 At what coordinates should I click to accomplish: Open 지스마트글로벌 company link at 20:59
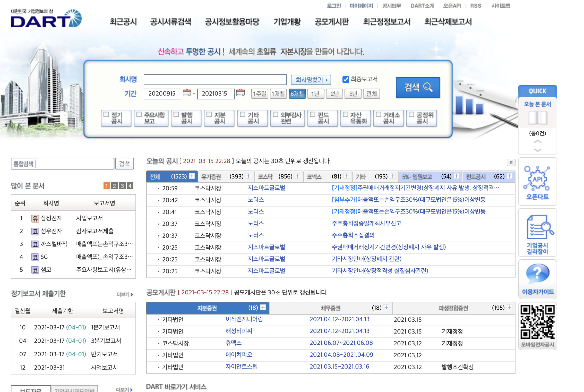(266, 188)
